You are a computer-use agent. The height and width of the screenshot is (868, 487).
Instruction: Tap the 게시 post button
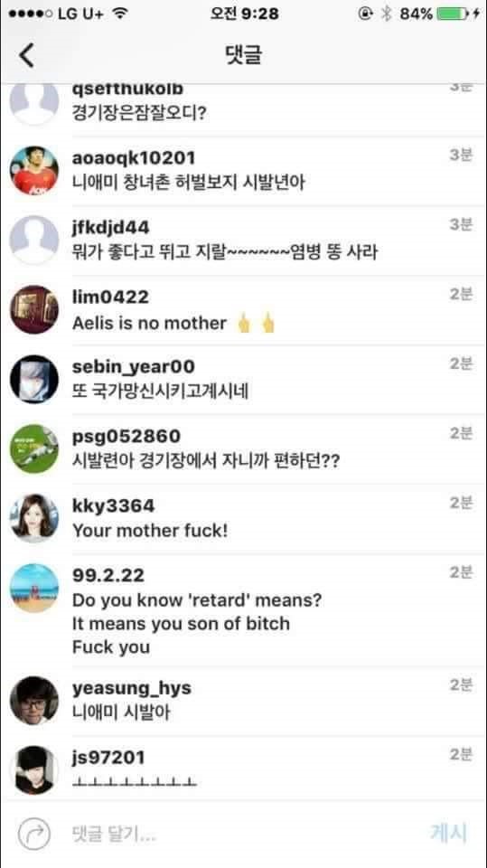(449, 833)
